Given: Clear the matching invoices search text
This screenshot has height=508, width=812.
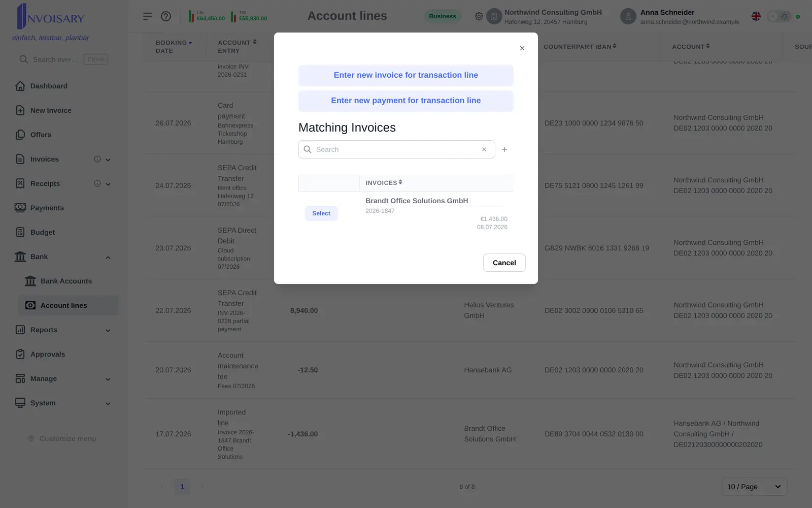Looking at the screenshot, I should pyautogui.click(x=484, y=149).
